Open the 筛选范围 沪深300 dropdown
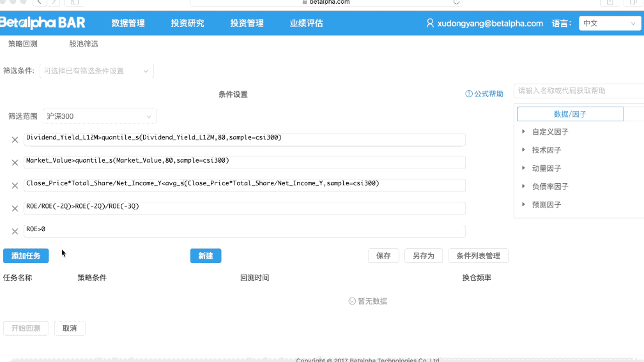Viewport: 644px width, 362px height. (100, 117)
